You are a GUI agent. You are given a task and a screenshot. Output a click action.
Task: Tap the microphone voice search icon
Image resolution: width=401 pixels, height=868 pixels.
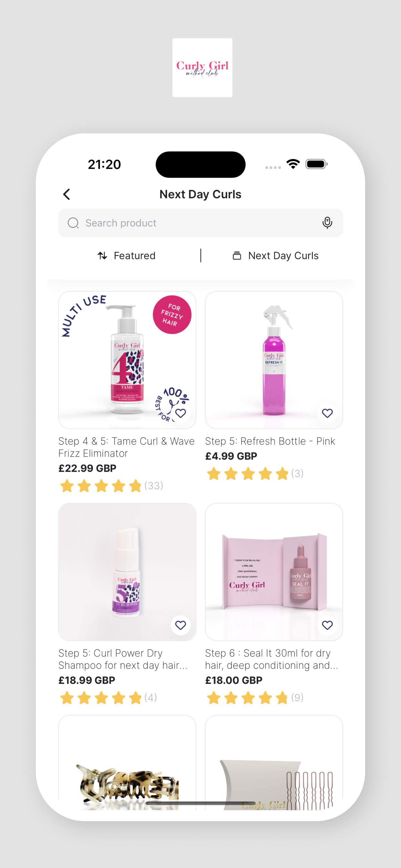(327, 223)
